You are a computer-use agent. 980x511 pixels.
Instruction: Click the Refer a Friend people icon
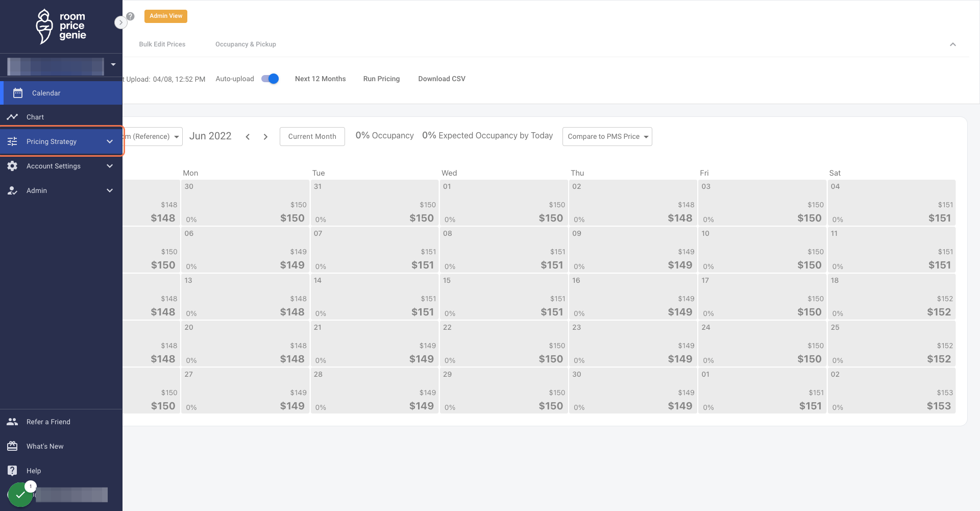click(12, 422)
